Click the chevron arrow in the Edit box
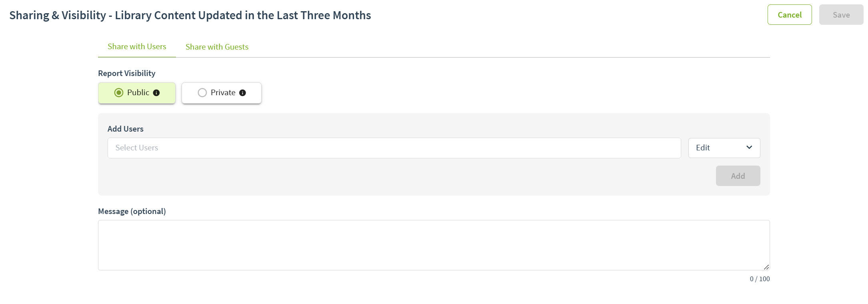Screen dimensions: 868x304 (x=749, y=148)
